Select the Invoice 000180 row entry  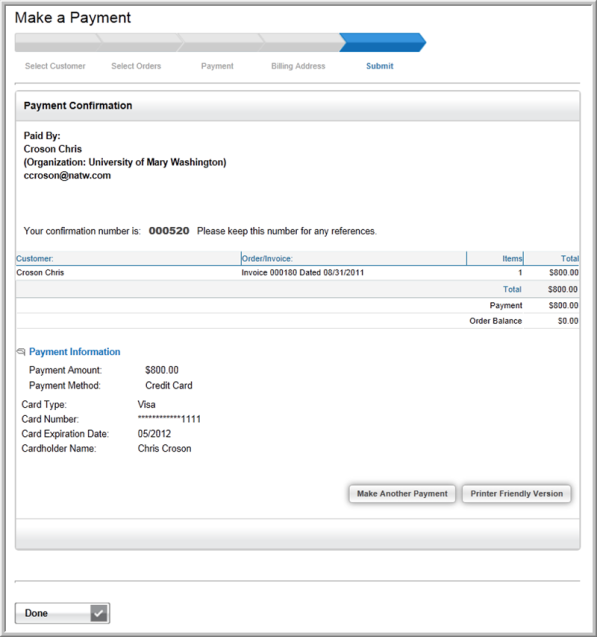pyautogui.click(x=303, y=273)
